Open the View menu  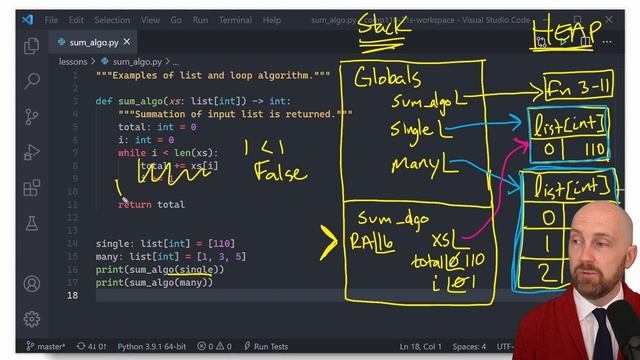click(x=150, y=20)
